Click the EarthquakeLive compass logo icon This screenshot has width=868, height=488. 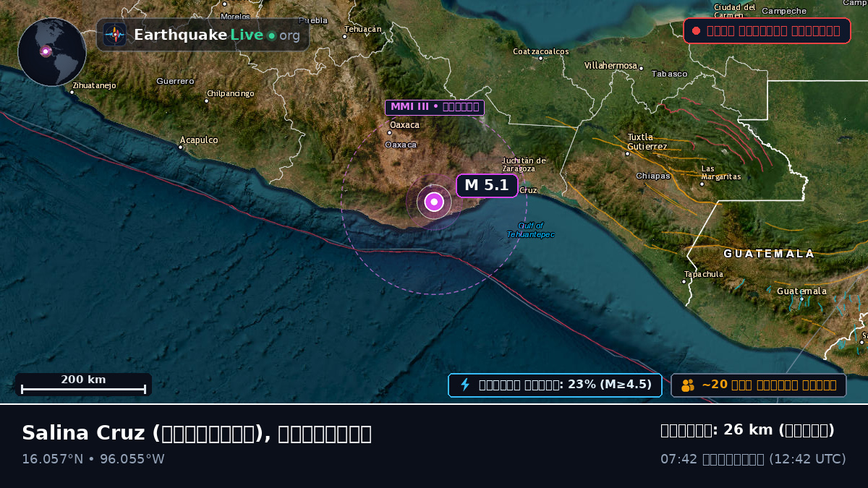114,35
